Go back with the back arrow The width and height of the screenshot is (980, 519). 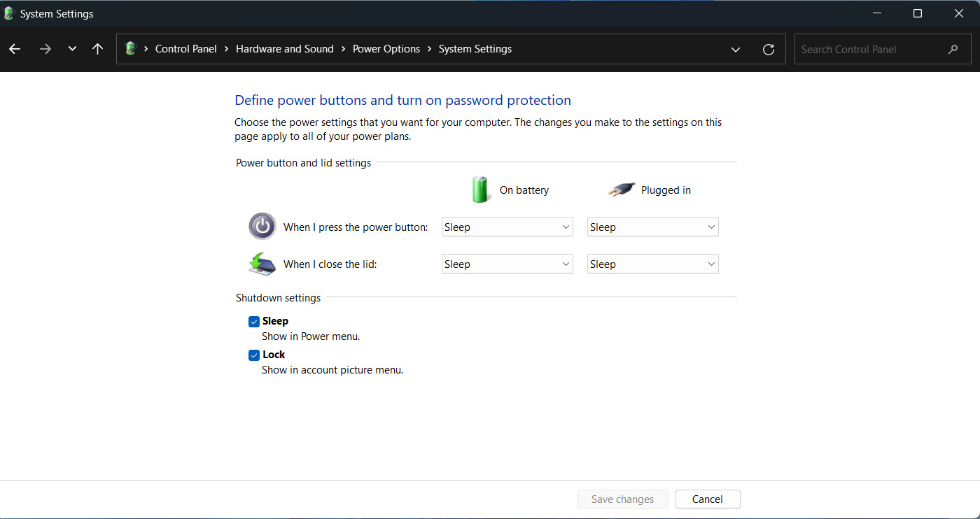tap(15, 49)
